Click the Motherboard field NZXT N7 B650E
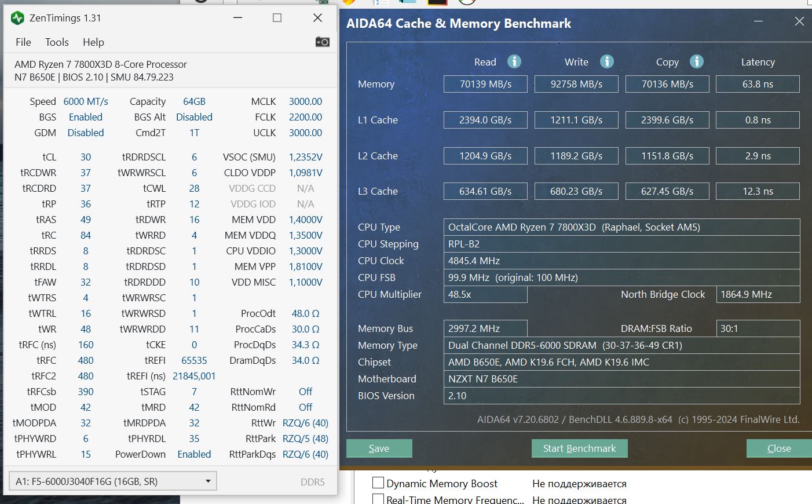812x504 pixels. pos(621,379)
